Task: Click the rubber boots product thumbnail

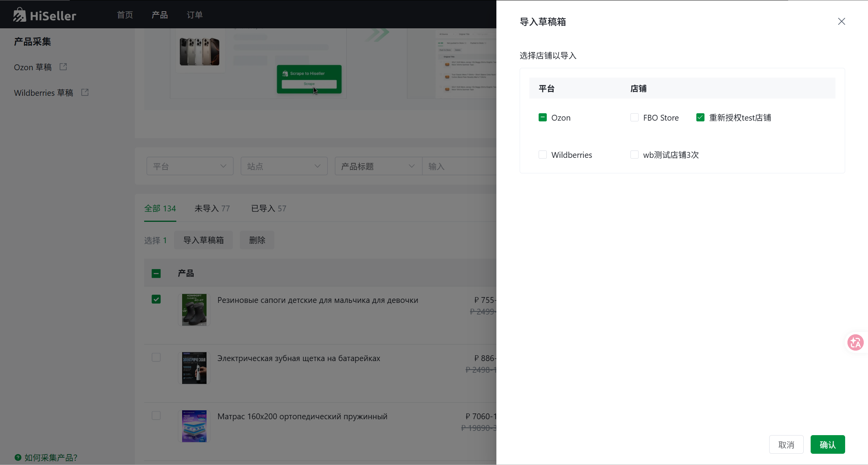Action: pyautogui.click(x=194, y=309)
